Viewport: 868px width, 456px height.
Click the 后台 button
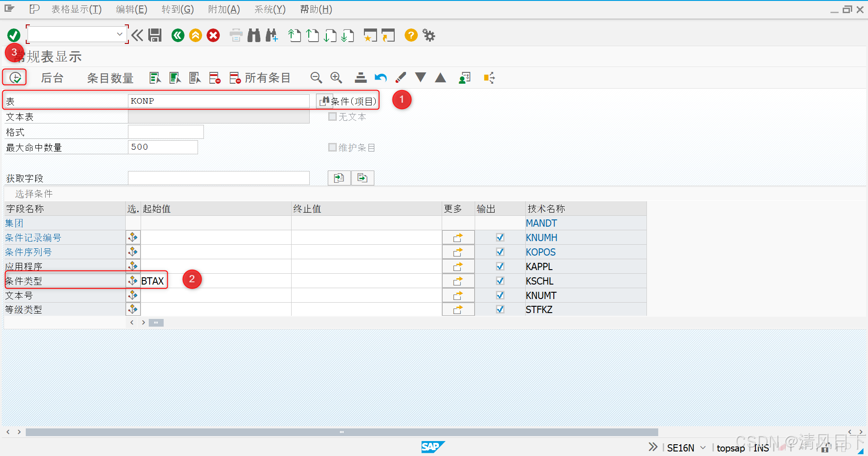tap(52, 77)
